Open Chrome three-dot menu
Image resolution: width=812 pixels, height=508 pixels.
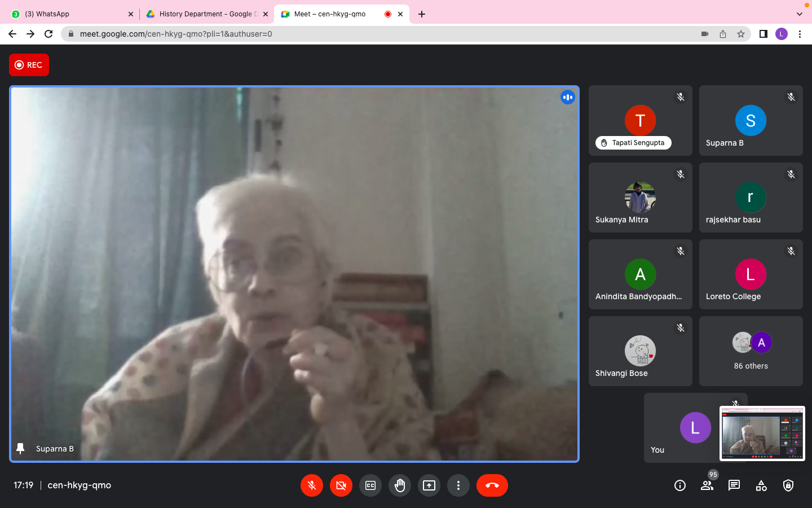[800, 34]
